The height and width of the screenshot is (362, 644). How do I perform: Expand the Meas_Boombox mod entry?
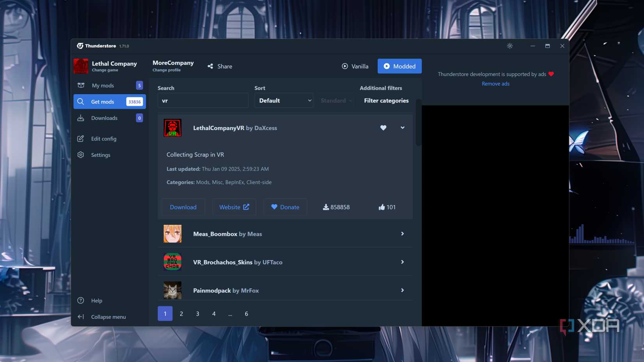[x=402, y=234]
